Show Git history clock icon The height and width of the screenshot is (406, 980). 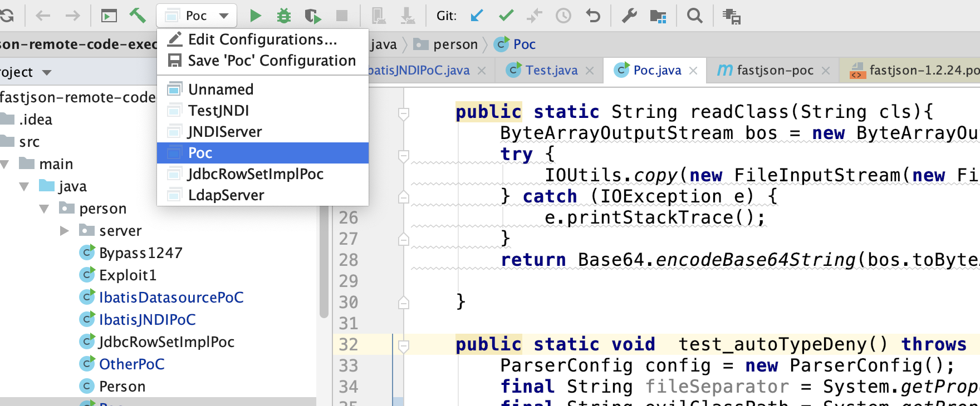coord(563,16)
